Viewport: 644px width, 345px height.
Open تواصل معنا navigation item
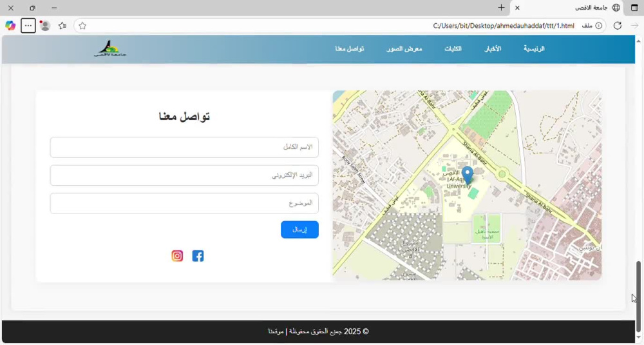(x=350, y=48)
